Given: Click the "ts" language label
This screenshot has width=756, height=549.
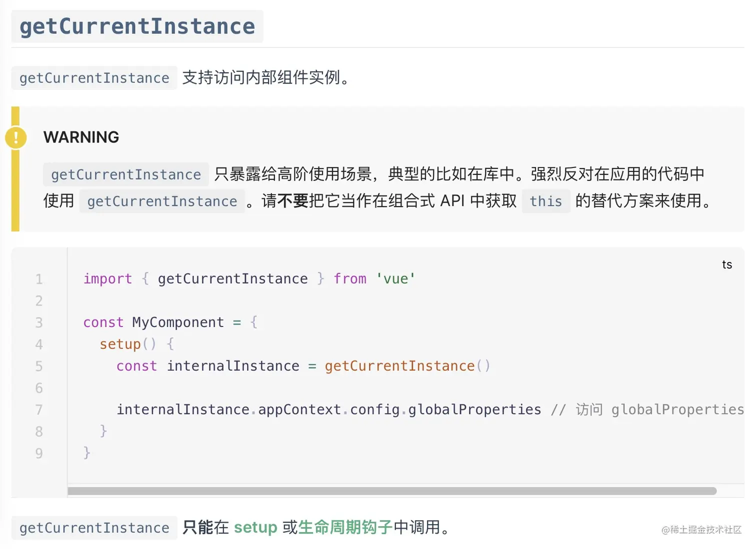Looking at the screenshot, I should 726,264.
